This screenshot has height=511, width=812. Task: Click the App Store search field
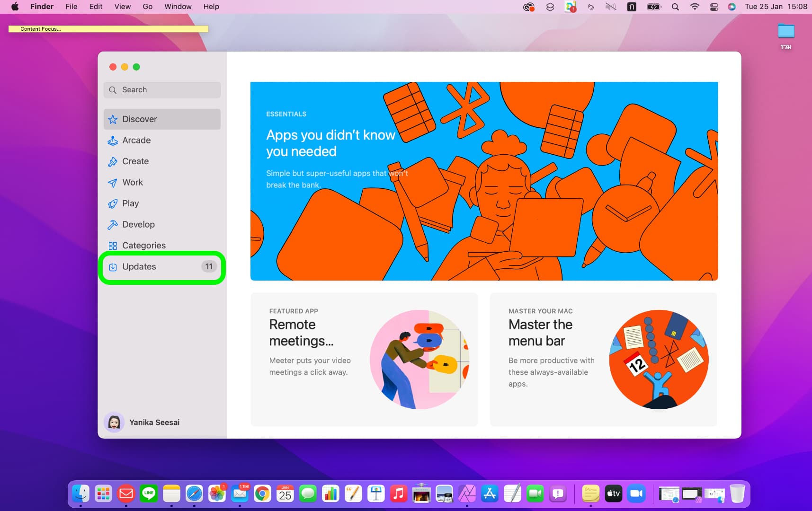point(162,90)
